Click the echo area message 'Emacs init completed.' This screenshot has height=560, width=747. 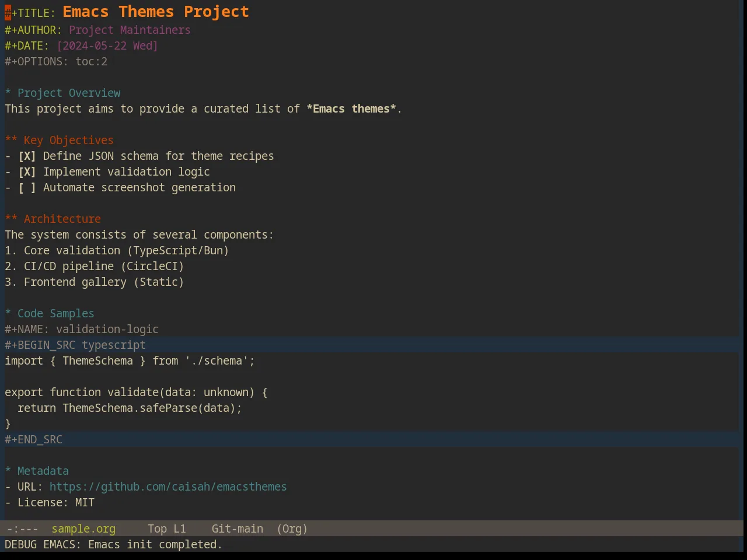(x=155, y=545)
